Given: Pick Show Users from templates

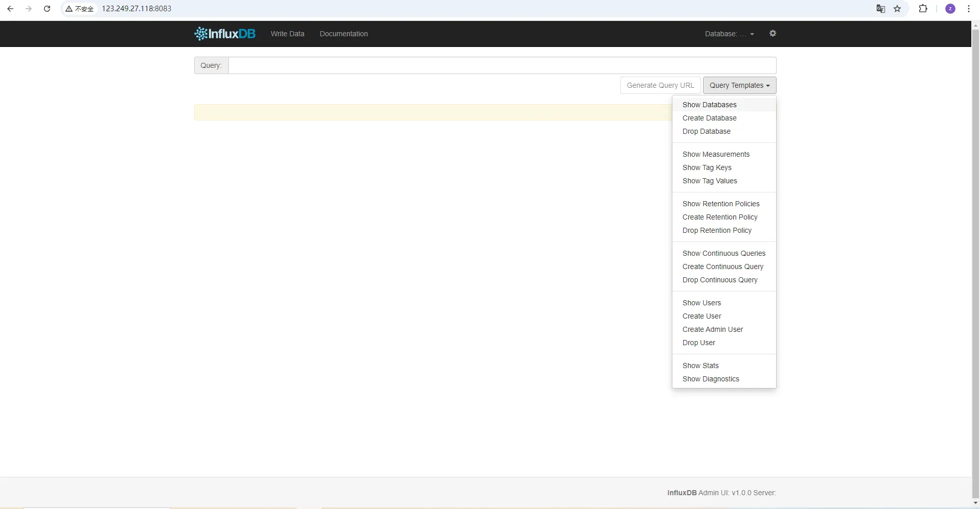Looking at the screenshot, I should coord(724,303).
